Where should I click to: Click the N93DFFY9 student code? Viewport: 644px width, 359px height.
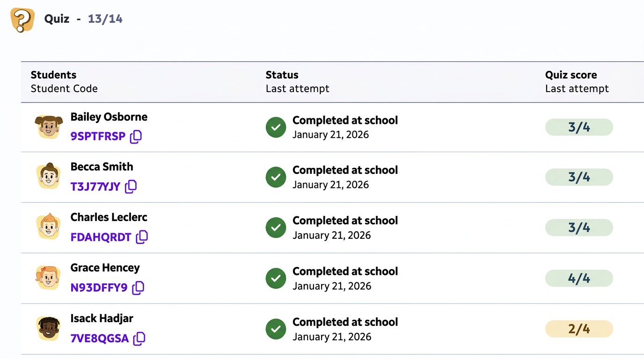[99, 288]
